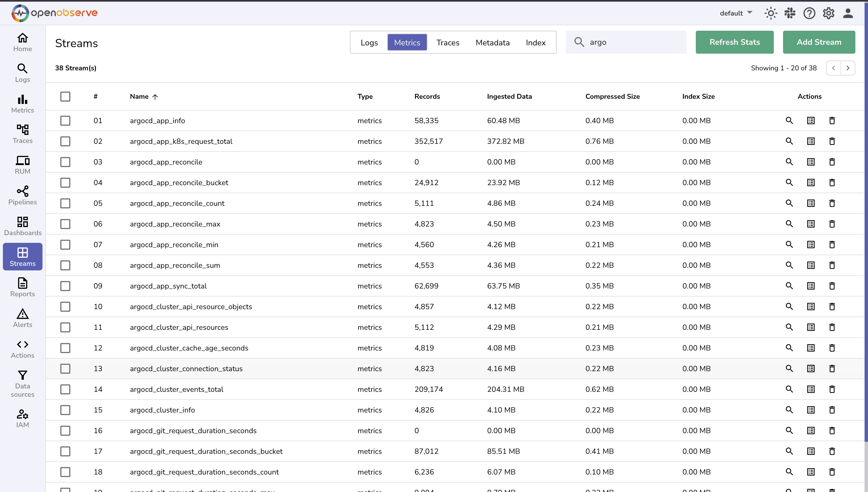Go to the next page of streams

(x=848, y=68)
